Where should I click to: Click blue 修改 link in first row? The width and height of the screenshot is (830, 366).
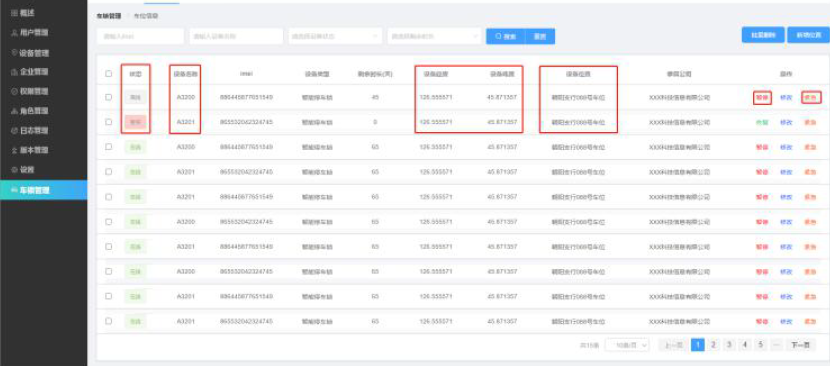[786, 97]
